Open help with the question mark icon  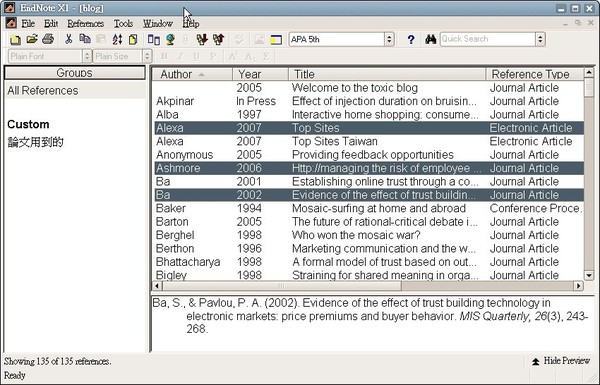pyautogui.click(x=411, y=39)
